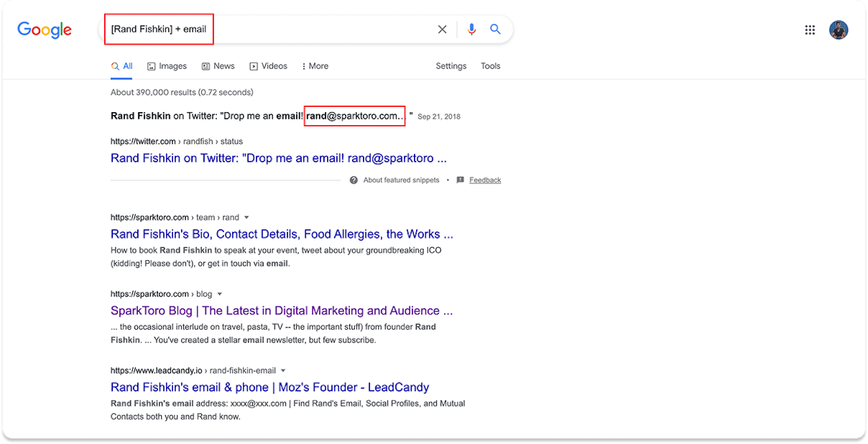The width and height of the screenshot is (868, 444).
Task: Open the More search filters menu
Action: 315,66
